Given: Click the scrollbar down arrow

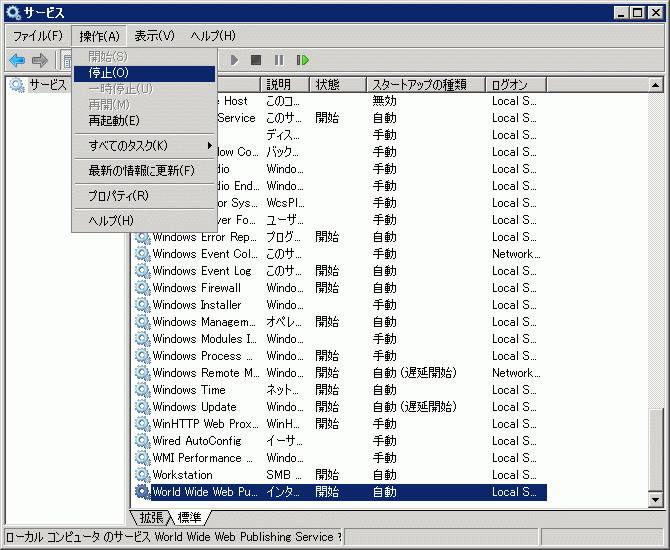Looking at the screenshot, I should tap(655, 499).
